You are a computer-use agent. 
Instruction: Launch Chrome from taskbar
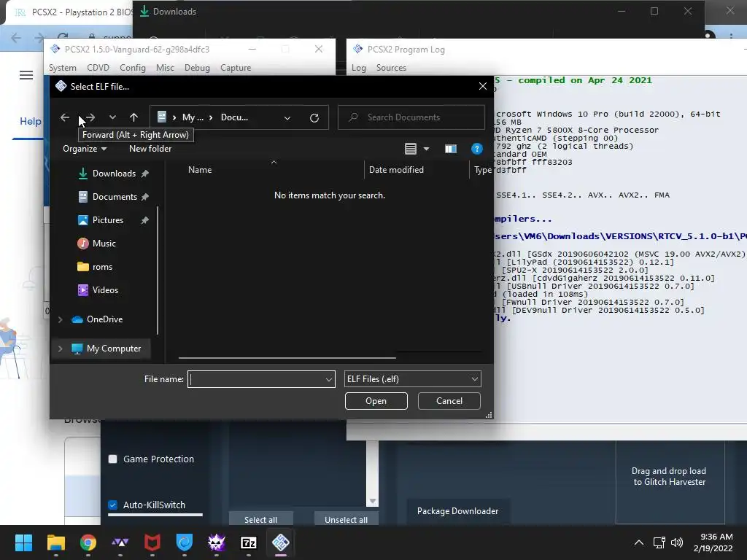(88, 542)
